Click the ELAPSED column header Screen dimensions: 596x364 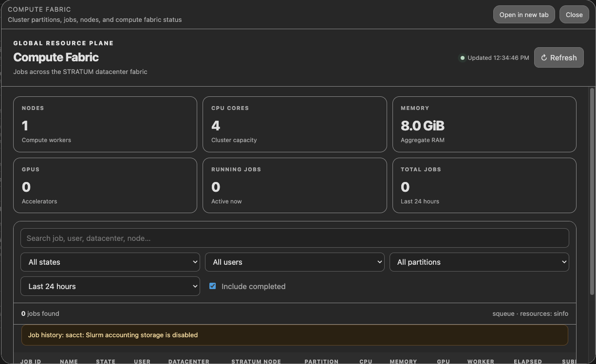coord(528,362)
